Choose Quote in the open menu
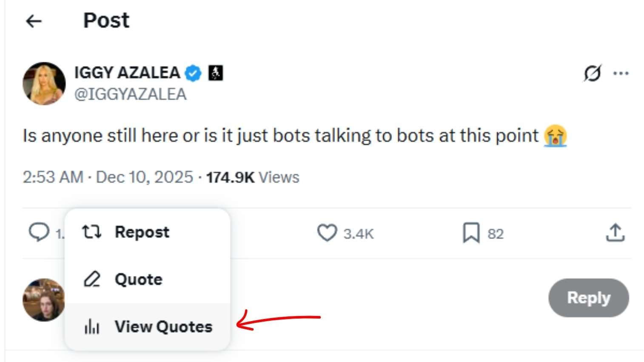644x362 pixels. (138, 279)
